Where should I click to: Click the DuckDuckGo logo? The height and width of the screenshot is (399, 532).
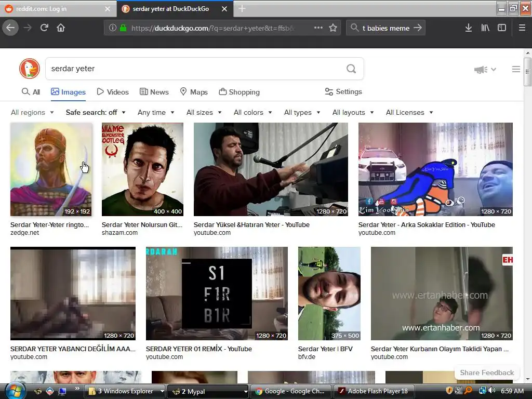click(30, 69)
